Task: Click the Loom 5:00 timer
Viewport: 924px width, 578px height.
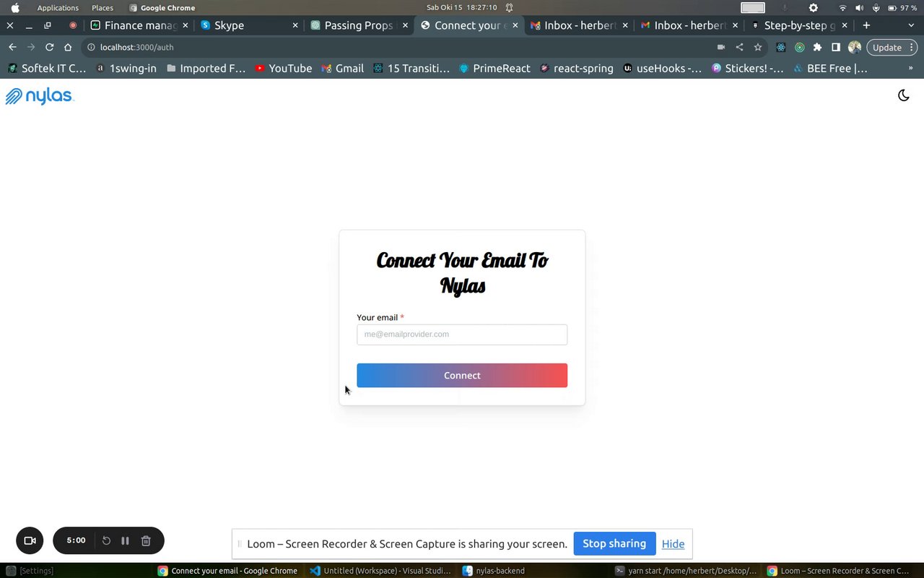Action: click(x=76, y=540)
